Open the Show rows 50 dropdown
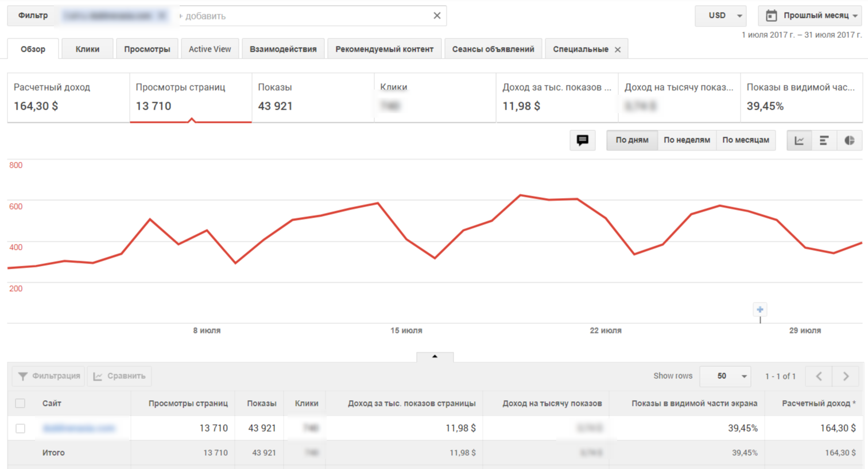Viewport: 868px width, 469px height. click(726, 376)
